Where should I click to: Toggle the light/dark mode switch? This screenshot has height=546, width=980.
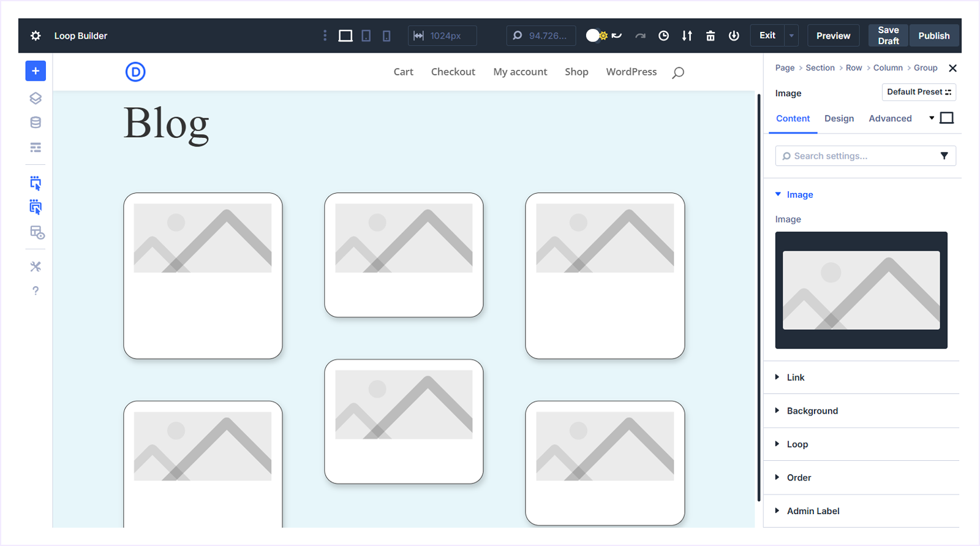pos(597,36)
